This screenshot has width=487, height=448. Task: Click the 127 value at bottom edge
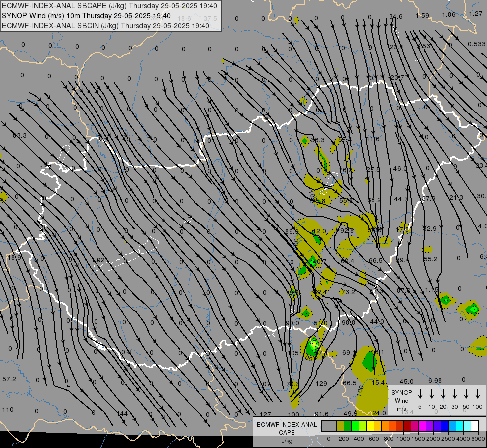pos(265,414)
